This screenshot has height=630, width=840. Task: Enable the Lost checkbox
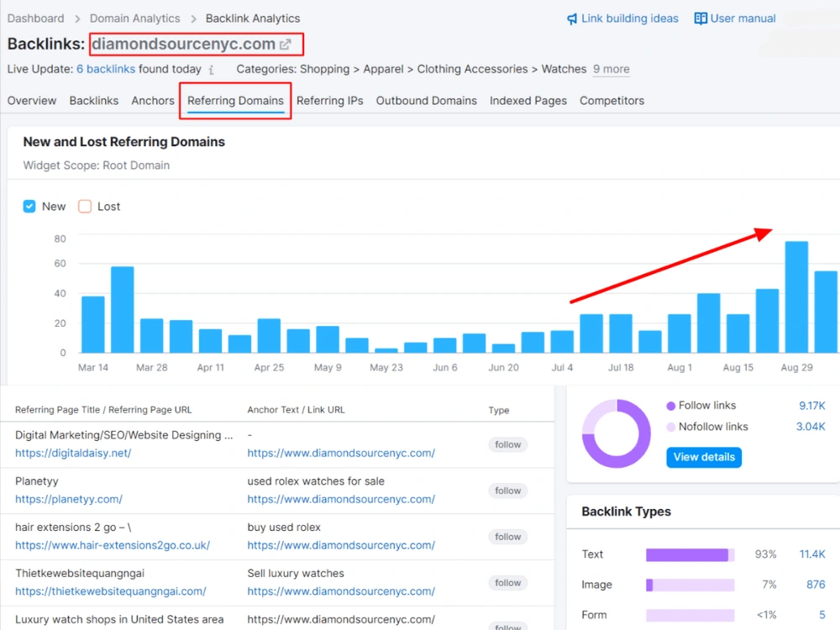point(85,207)
